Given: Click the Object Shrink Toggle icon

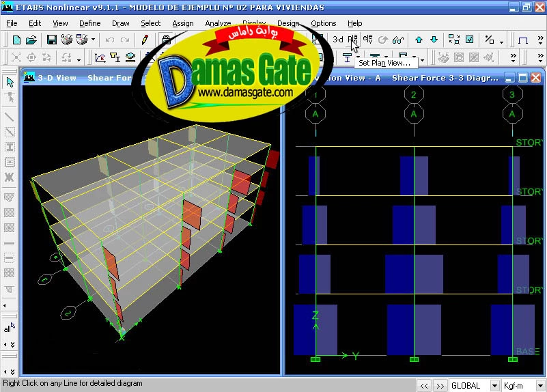Looking at the screenshot, I should coord(454,40).
